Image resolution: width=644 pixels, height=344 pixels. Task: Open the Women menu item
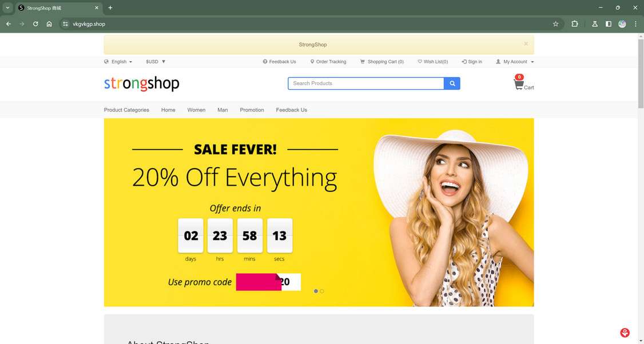coord(196,110)
